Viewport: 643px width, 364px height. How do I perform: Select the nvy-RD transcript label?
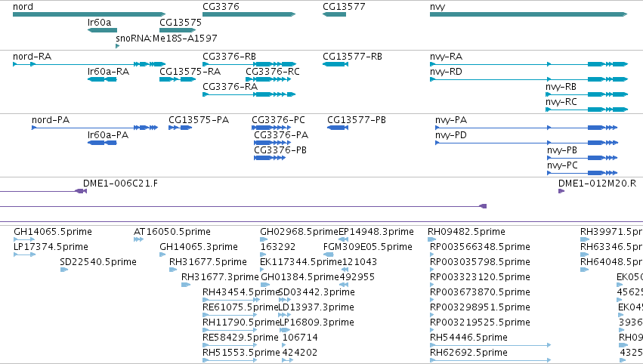(446, 72)
